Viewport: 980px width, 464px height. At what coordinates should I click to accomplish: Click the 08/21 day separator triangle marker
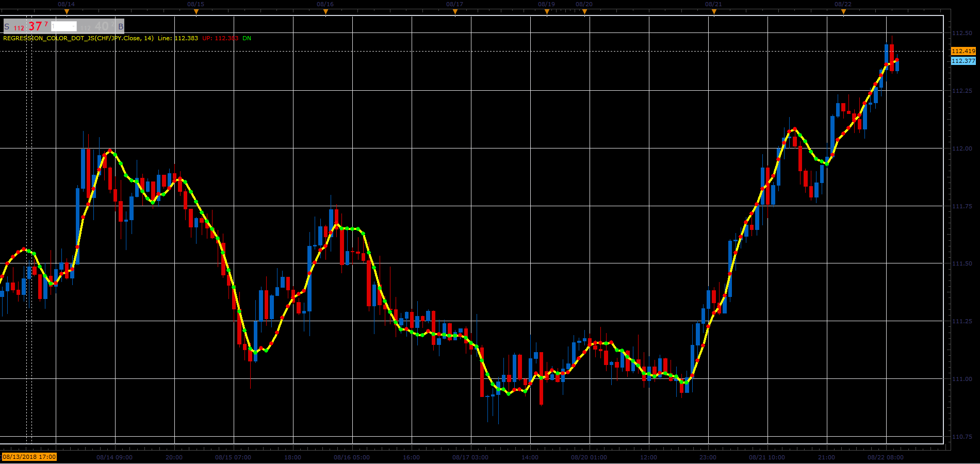point(714,12)
